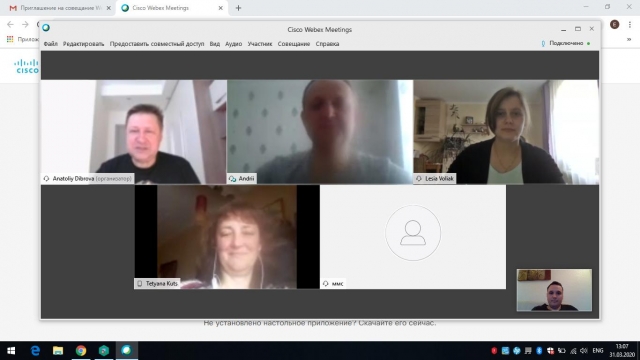
Task: Minimize the Webex Meetings window
Action: [x=564, y=29]
